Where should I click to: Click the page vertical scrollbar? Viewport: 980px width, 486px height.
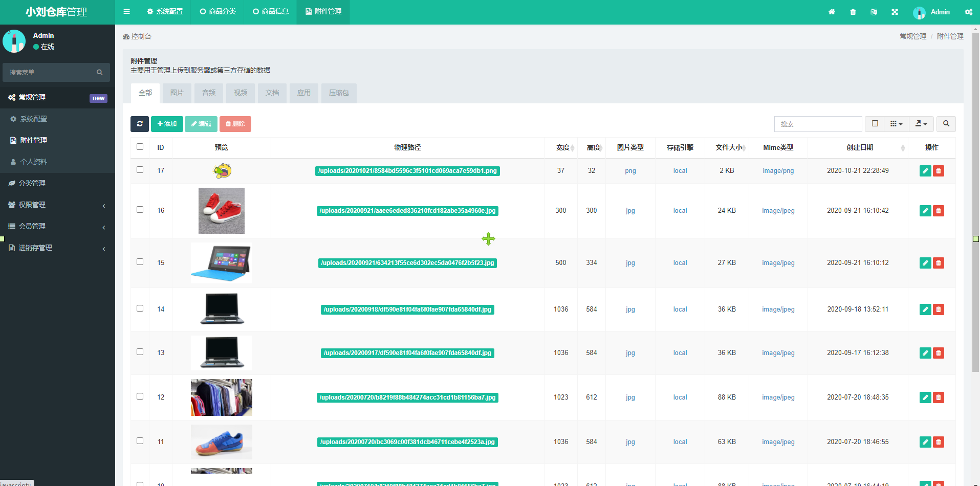(x=975, y=202)
